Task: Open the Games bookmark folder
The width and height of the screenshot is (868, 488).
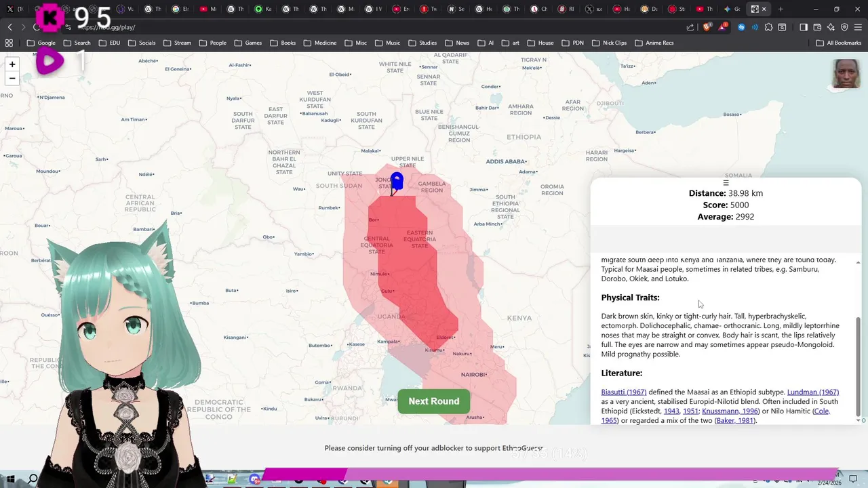Action: 248,43
